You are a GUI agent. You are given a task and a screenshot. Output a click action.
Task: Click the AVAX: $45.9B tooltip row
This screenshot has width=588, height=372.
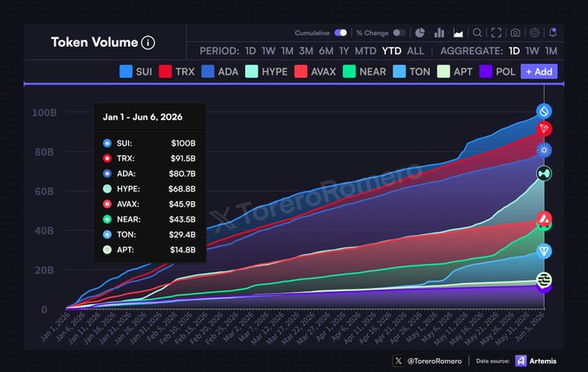click(149, 204)
